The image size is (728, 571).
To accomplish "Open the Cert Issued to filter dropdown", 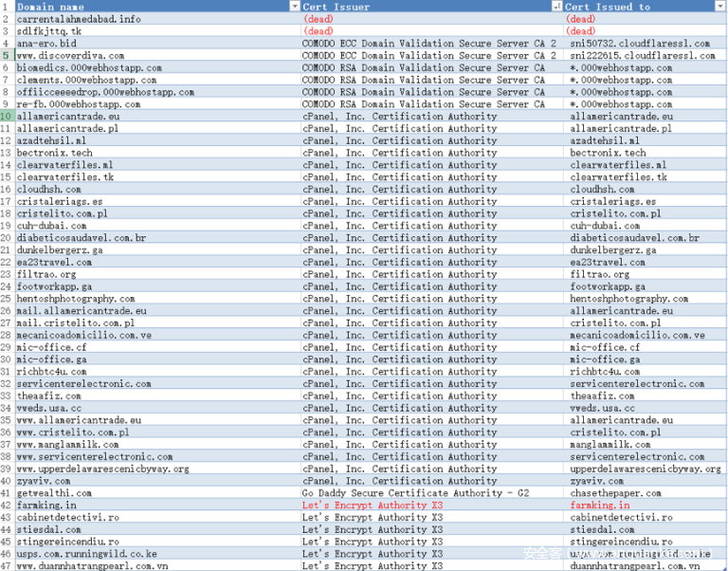I will 720,7.
